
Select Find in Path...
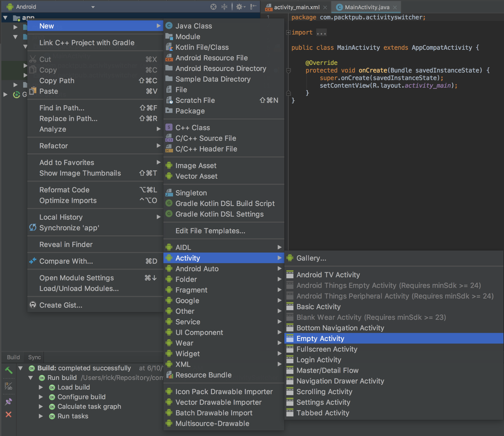click(95, 108)
